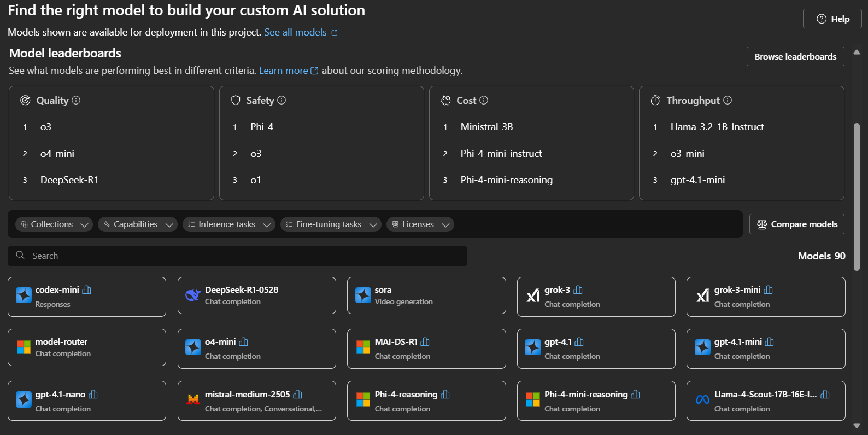Click the Quality info icon

76,100
